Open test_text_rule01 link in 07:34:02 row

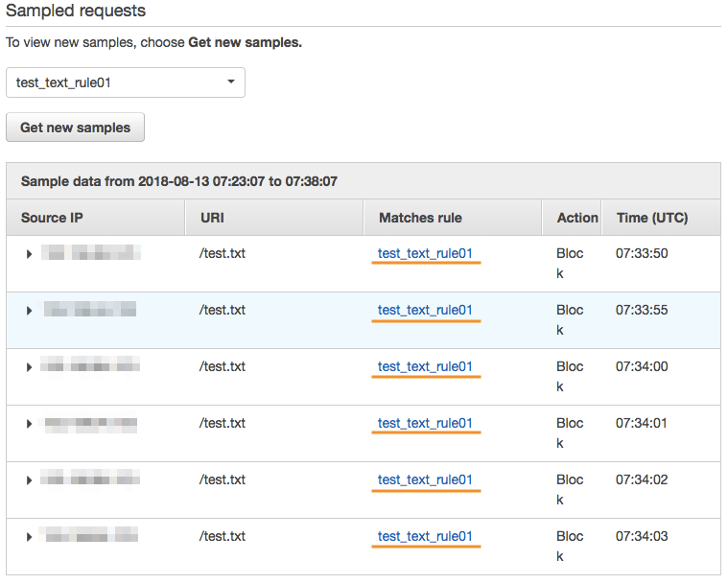pyautogui.click(x=425, y=480)
